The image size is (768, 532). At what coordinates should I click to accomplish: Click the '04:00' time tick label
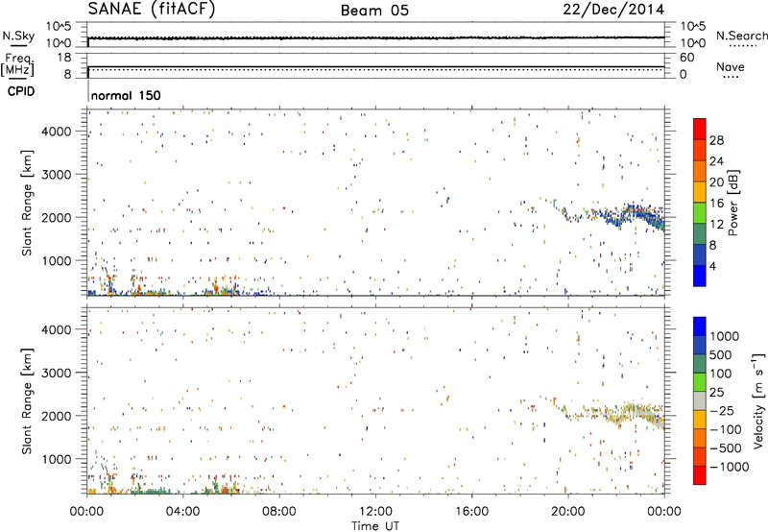pyautogui.click(x=182, y=512)
